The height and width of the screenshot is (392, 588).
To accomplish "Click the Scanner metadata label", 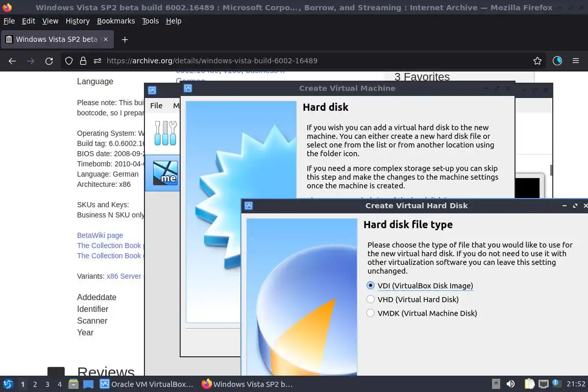I will point(92,321).
